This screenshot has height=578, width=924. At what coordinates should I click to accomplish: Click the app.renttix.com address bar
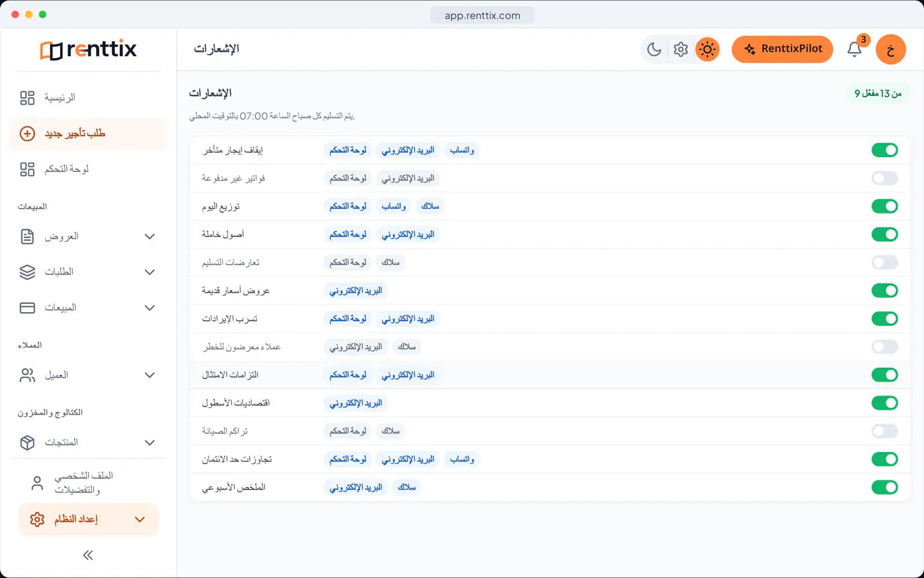coord(482,16)
